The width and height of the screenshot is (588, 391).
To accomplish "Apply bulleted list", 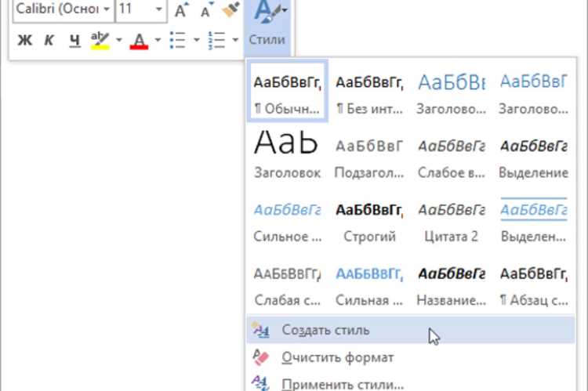I will click(177, 40).
